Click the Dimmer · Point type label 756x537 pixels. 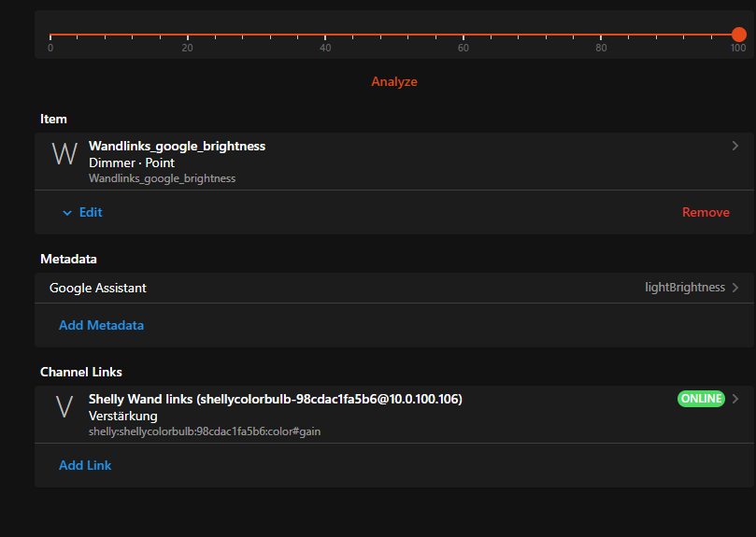point(132,163)
